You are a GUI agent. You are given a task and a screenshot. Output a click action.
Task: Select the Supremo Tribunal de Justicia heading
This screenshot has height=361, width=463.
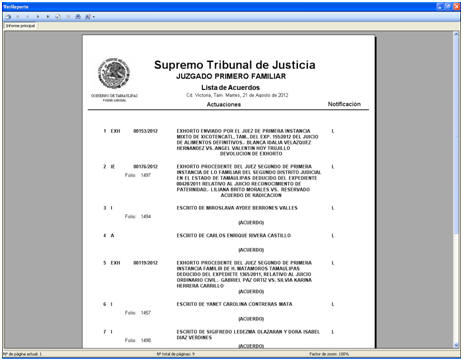point(235,65)
